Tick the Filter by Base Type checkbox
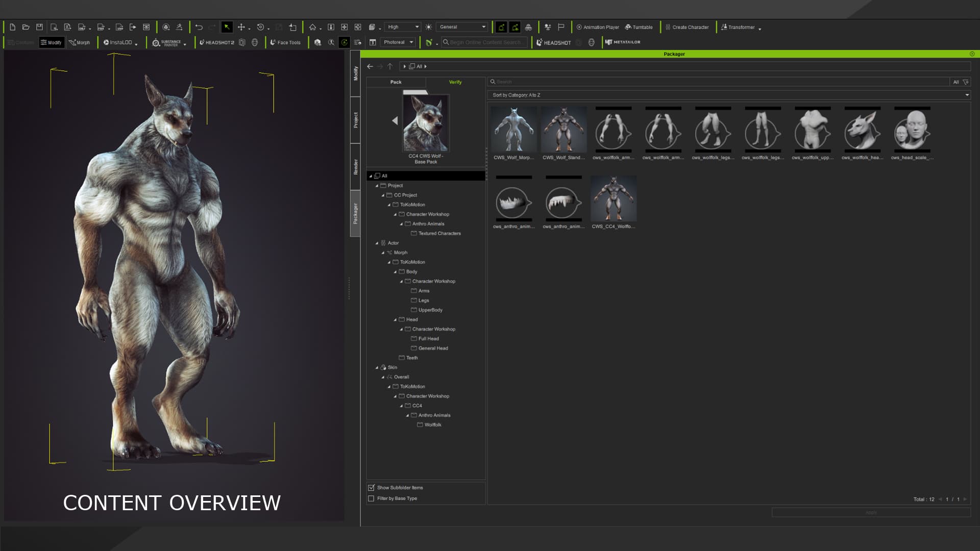Screen dimensions: 980x551 [371, 498]
